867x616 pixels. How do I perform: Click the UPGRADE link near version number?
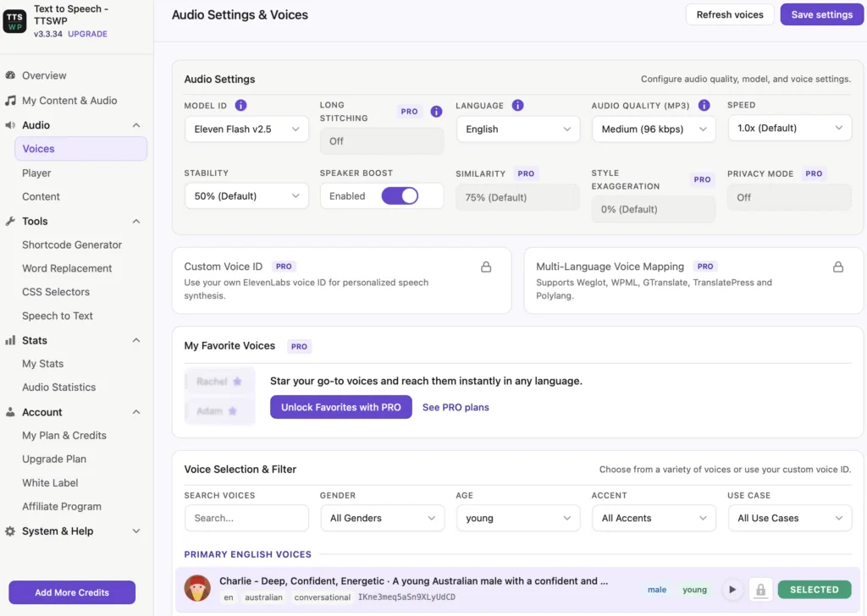(87, 34)
